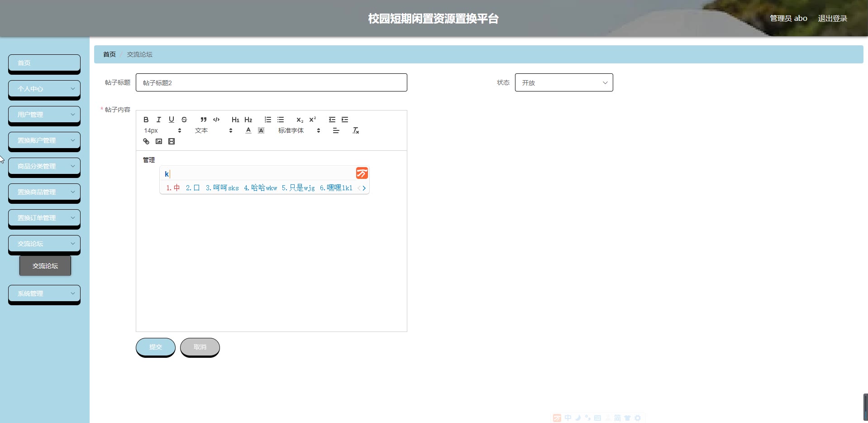Screen dimensions: 868x423
Task: Submit the post with 提交 button
Action: click(x=156, y=347)
